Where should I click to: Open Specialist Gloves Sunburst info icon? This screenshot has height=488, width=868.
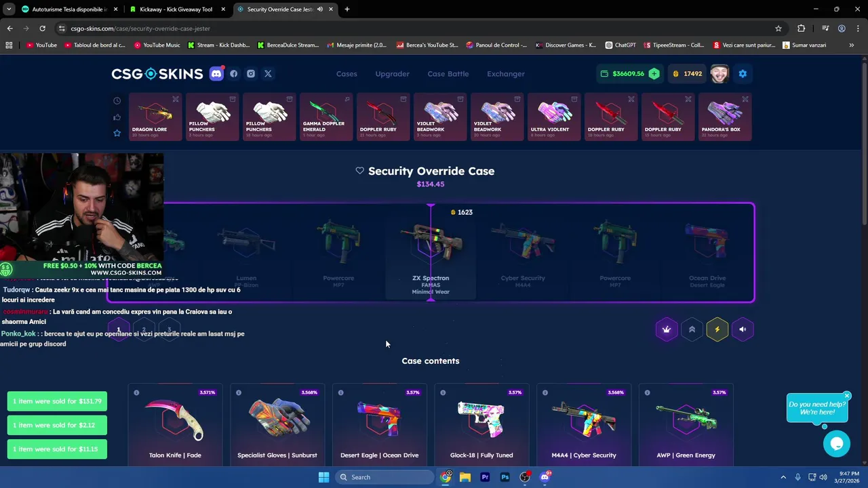[x=239, y=392]
